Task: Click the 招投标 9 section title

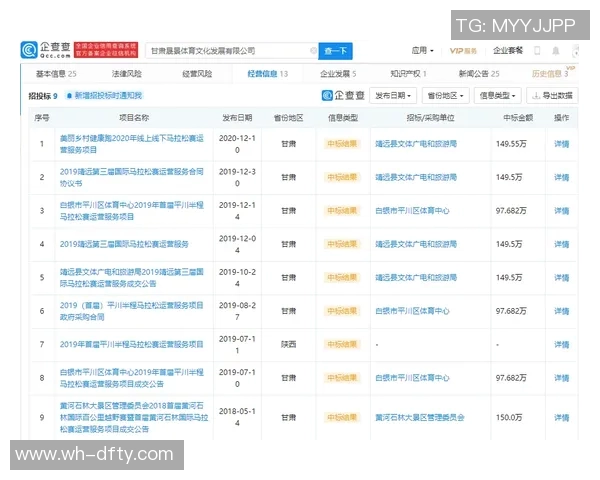Action: point(43,96)
